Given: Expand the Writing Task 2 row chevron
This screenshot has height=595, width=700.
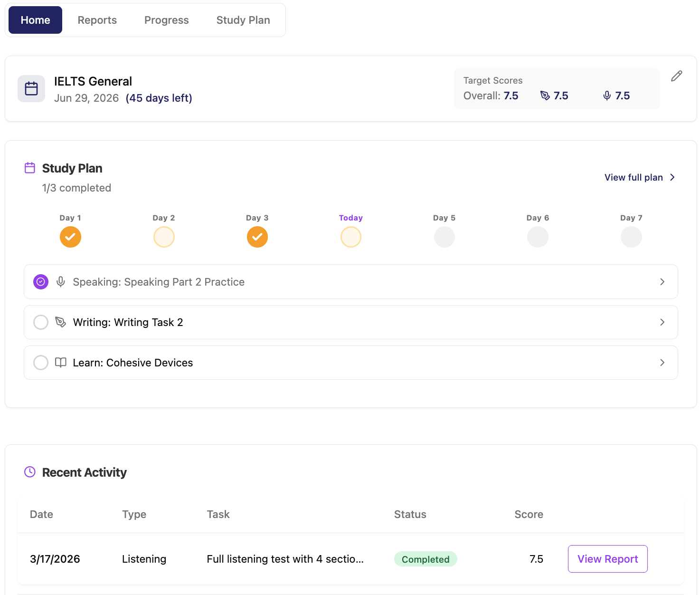Looking at the screenshot, I should 662,322.
